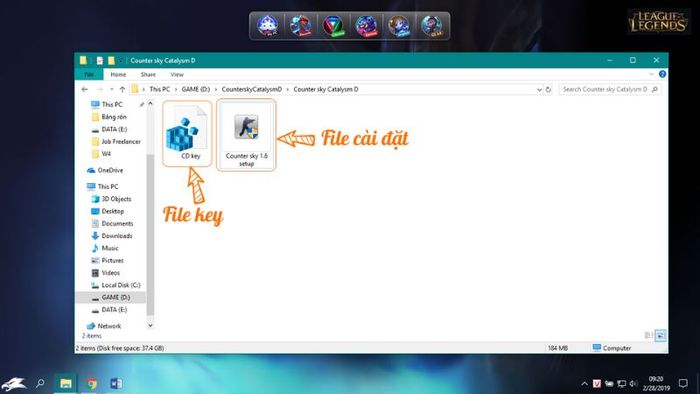
Task: Open the poro My PC icon in the top dock
Action: (267, 25)
